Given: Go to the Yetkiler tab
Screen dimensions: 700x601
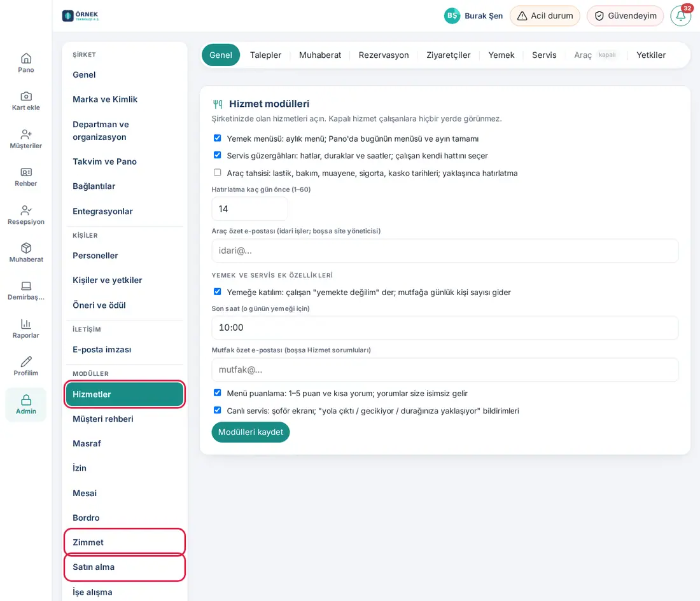Looking at the screenshot, I should click(651, 55).
